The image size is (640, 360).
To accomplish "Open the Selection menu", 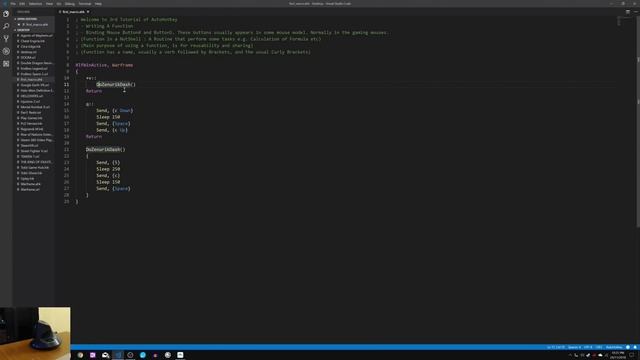I will pyautogui.click(x=36, y=4).
